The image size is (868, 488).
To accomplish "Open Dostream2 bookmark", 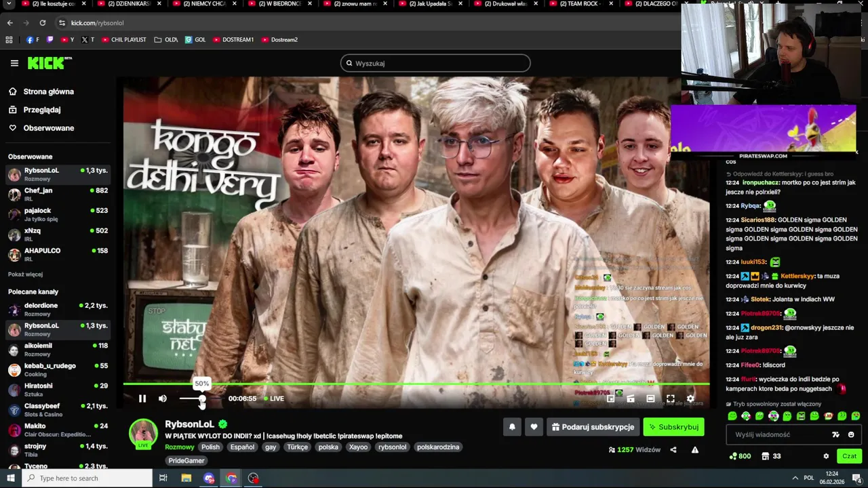I will coord(279,40).
